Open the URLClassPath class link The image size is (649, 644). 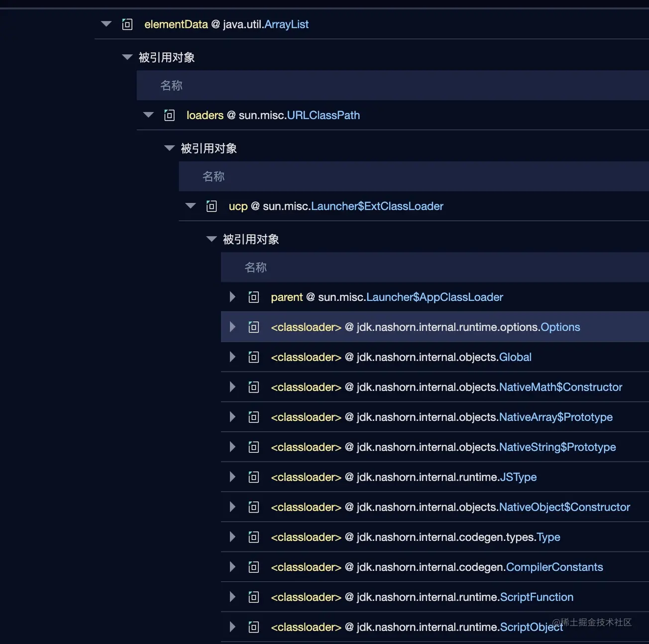pos(324,116)
